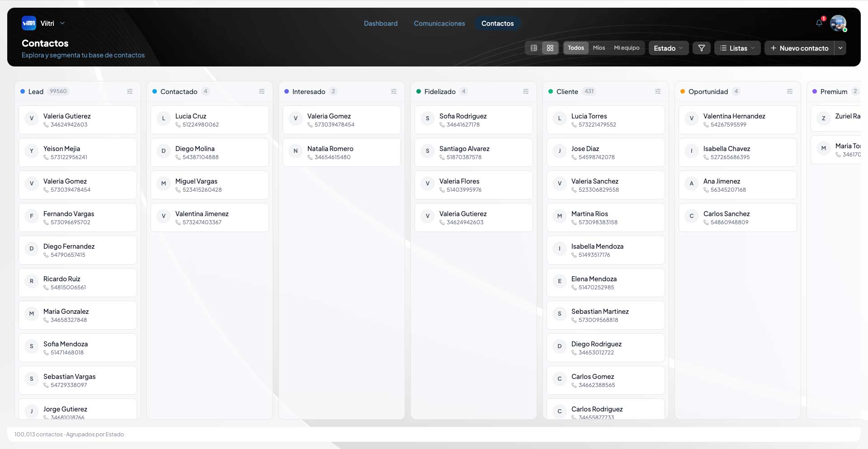Click Valentina Jimenez name text
The image size is (868, 449).
pyautogui.click(x=202, y=214)
